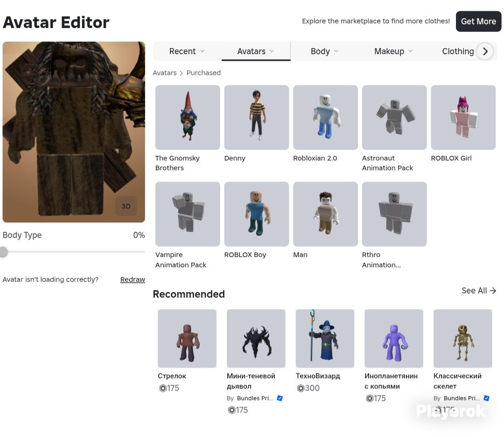Open the Body tab dropdown
The image size is (504, 437).
(325, 51)
